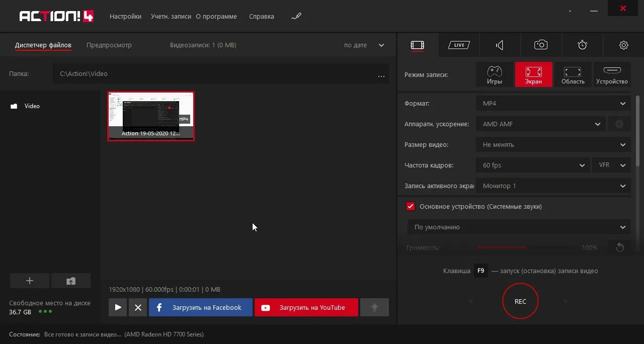
Task: Click the Все готово к записи status
Action: (83, 334)
